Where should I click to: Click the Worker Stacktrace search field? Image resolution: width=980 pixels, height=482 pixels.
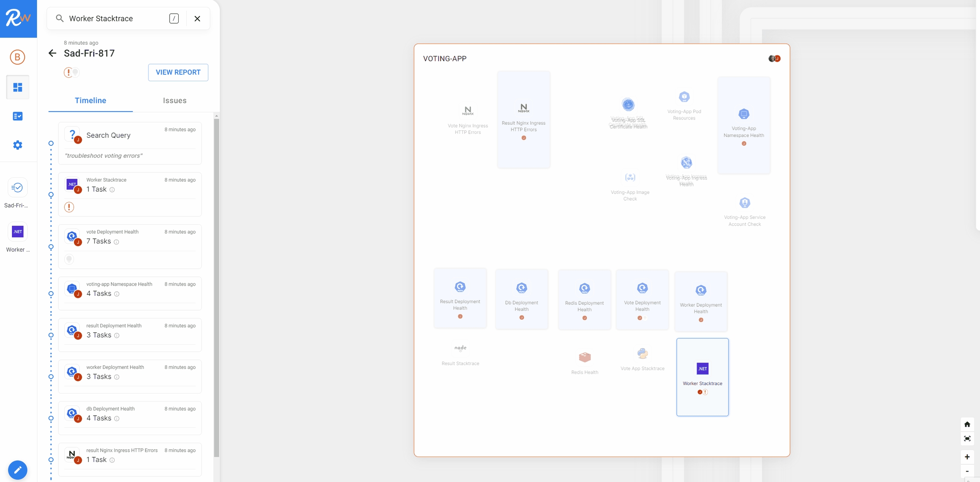[x=115, y=18]
